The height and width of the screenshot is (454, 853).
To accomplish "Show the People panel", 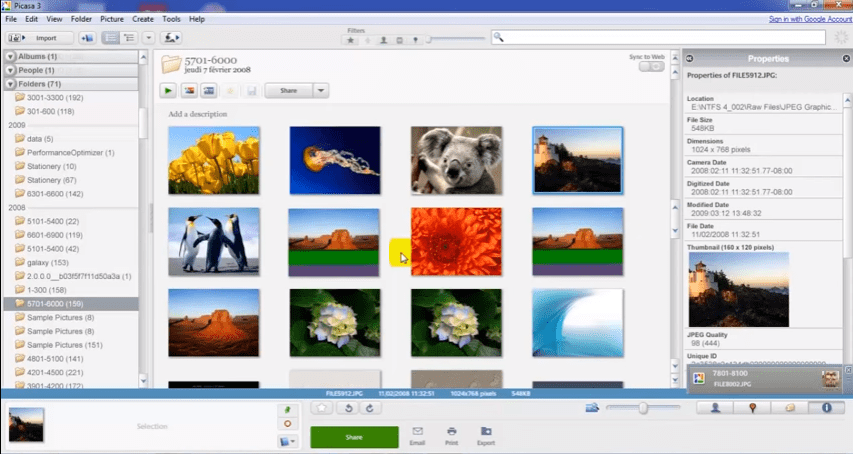I will tap(715, 408).
